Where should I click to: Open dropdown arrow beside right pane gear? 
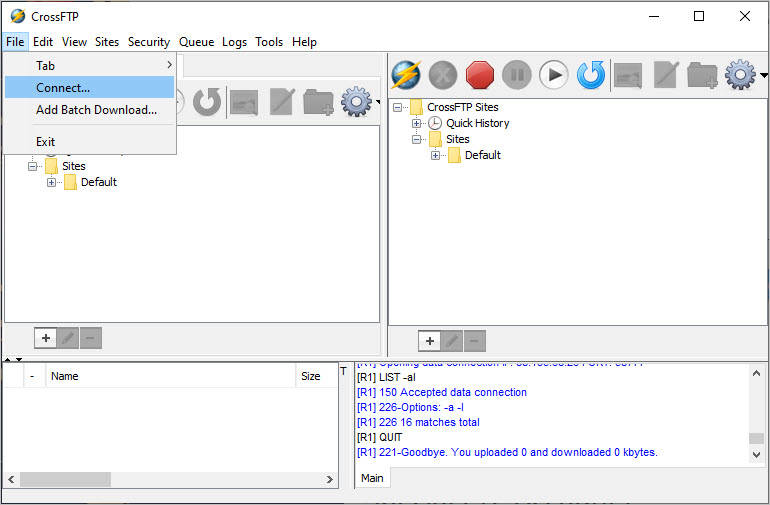(764, 75)
